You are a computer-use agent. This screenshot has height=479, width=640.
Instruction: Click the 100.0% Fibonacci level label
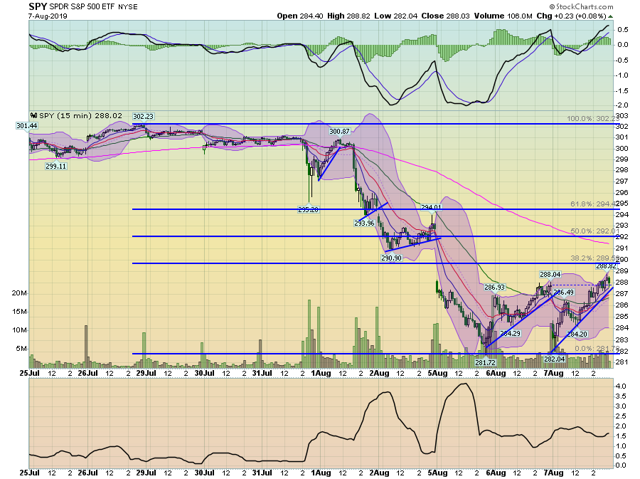point(593,119)
